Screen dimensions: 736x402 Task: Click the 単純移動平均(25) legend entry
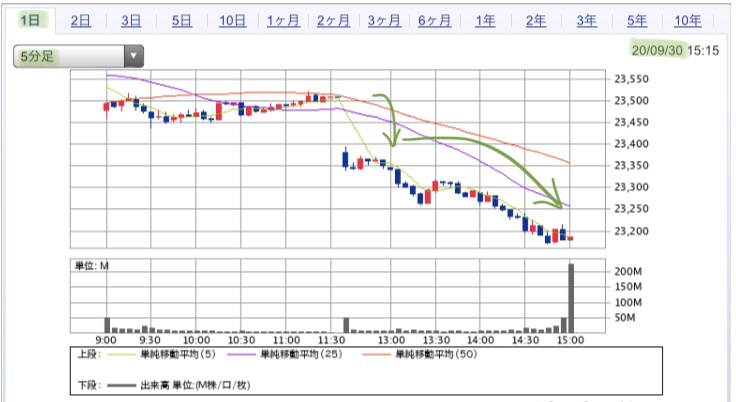[x=301, y=354]
